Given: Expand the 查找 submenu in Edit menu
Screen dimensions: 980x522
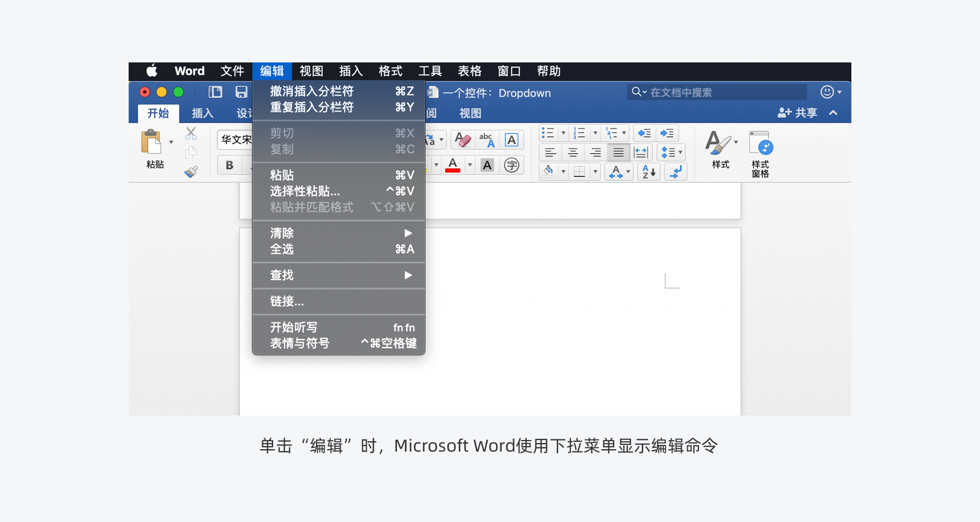Looking at the screenshot, I should (x=339, y=275).
